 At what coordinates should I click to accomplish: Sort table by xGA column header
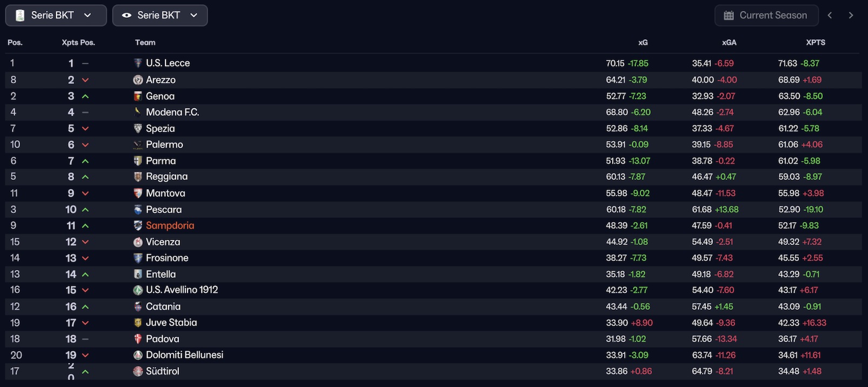[x=729, y=43]
